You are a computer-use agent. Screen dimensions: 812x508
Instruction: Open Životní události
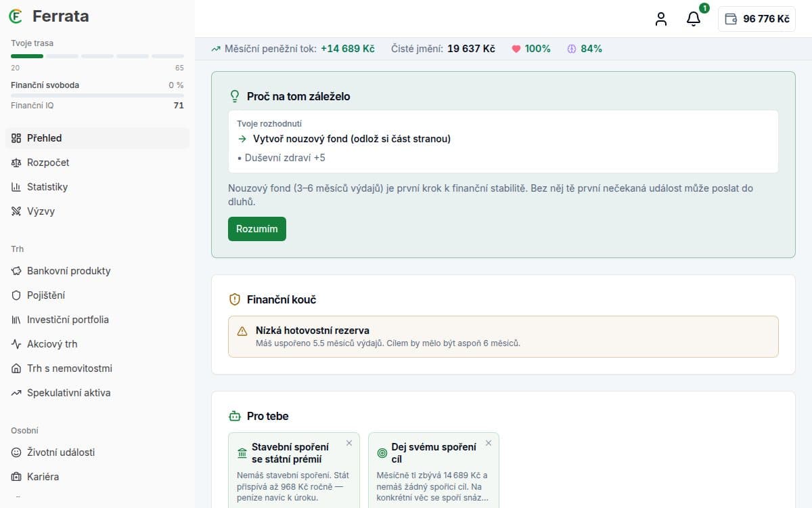tap(97, 452)
